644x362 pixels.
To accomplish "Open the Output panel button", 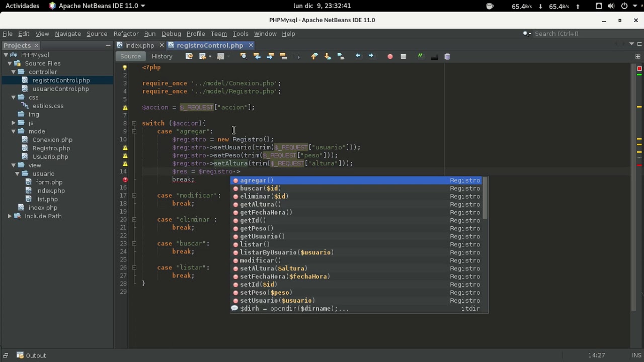I will 31,355.
